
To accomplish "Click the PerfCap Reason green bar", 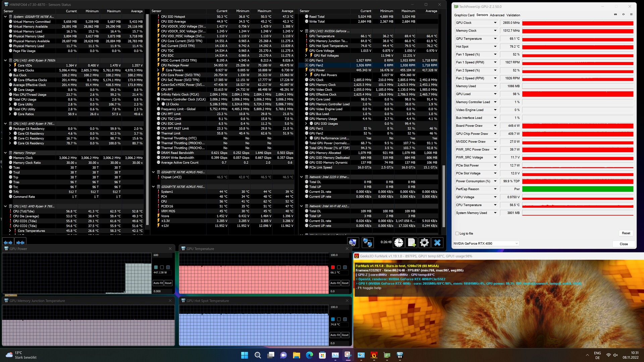I will pos(578,189).
